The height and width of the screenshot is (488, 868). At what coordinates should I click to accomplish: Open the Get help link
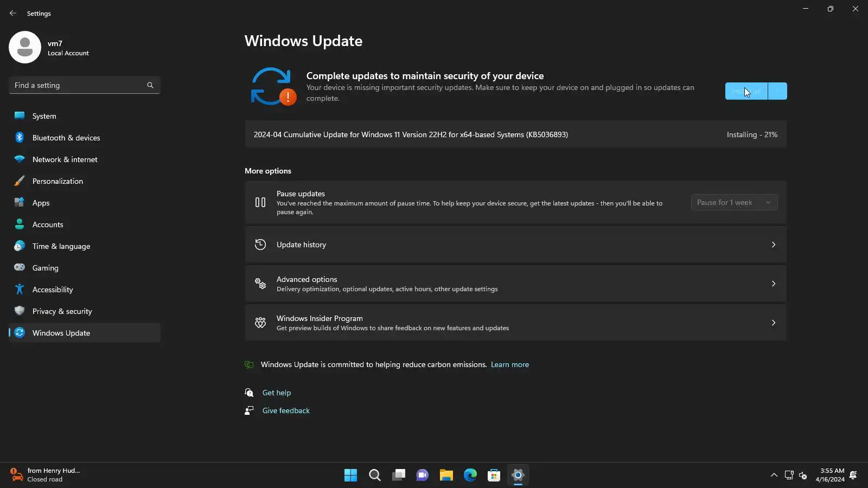pyautogui.click(x=277, y=393)
